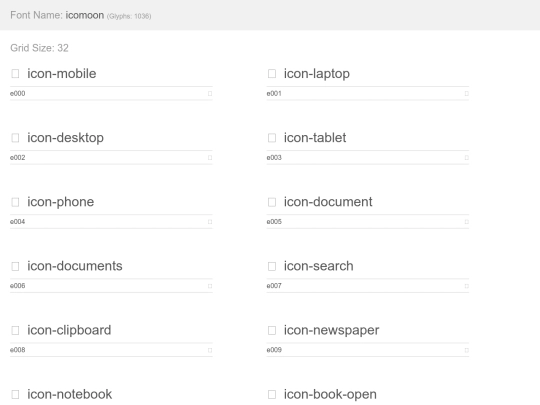The image size is (540, 405).
Task: Click the icon-mobile label
Action: [62, 74]
